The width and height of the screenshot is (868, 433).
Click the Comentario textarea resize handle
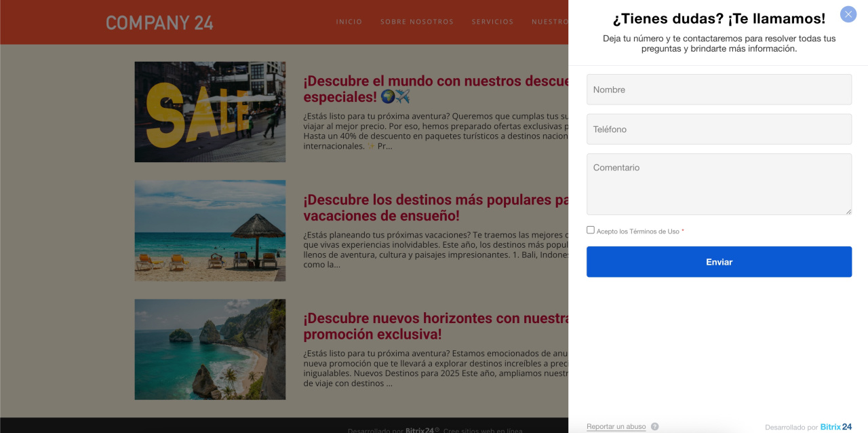click(x=848, y=211)
